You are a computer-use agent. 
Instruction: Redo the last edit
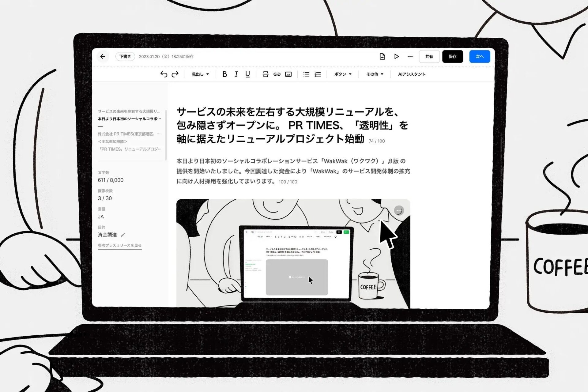tap(175, 74)
